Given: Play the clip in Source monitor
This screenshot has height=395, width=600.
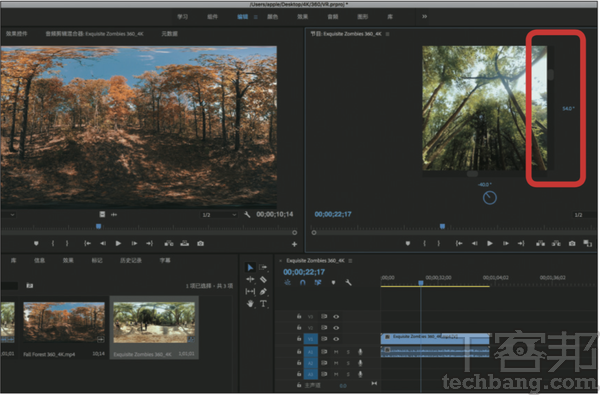Looking at the screenshot, I should pyautogui.click(x=118, y=243).
